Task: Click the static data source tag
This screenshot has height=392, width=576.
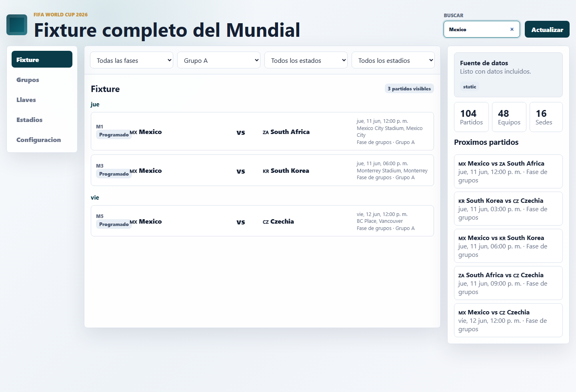Action: point(470,87)
